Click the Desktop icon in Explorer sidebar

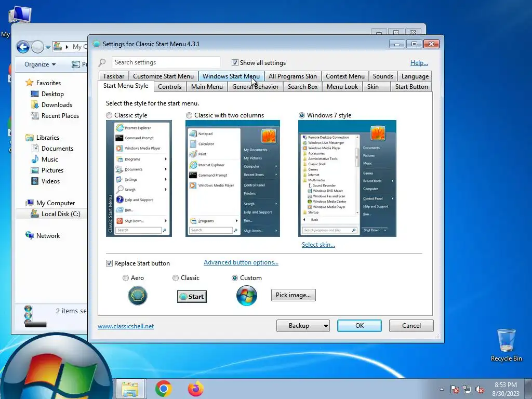click(x=35, y=94)
